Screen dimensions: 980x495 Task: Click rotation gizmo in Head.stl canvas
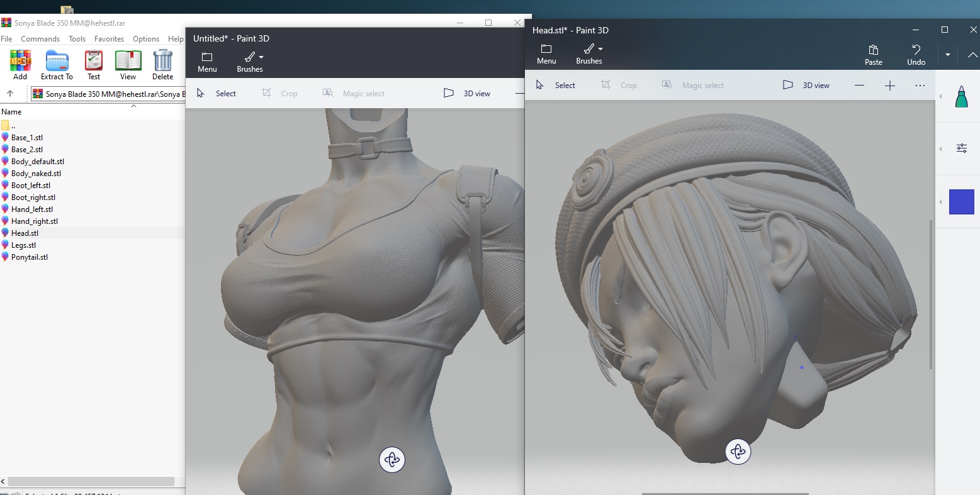[x=738, y=452]
